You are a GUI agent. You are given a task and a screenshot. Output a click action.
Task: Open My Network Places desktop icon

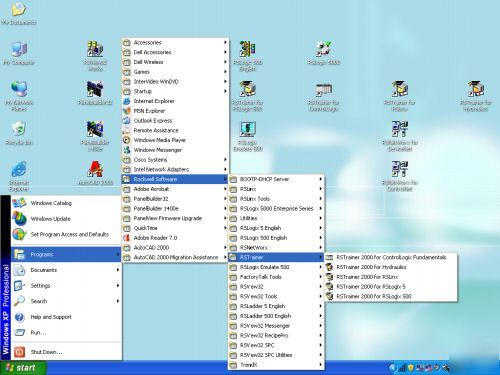19,96
